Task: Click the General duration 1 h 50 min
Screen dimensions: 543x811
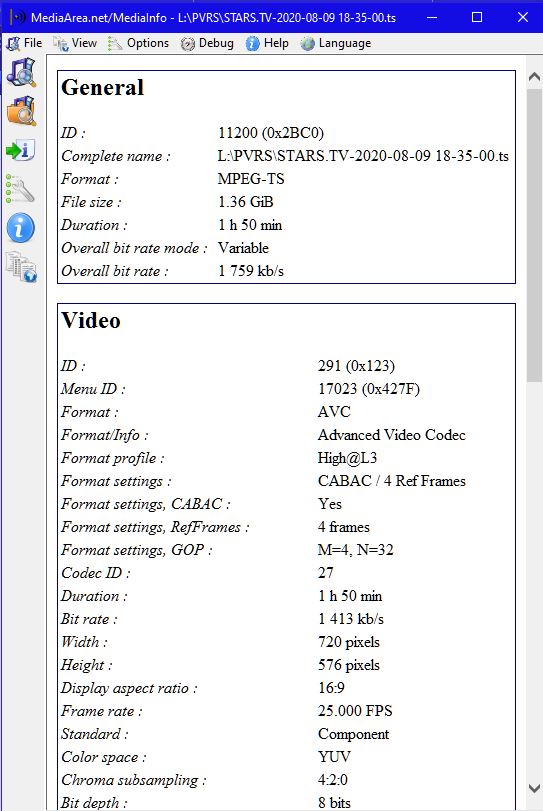Action: 250,225
